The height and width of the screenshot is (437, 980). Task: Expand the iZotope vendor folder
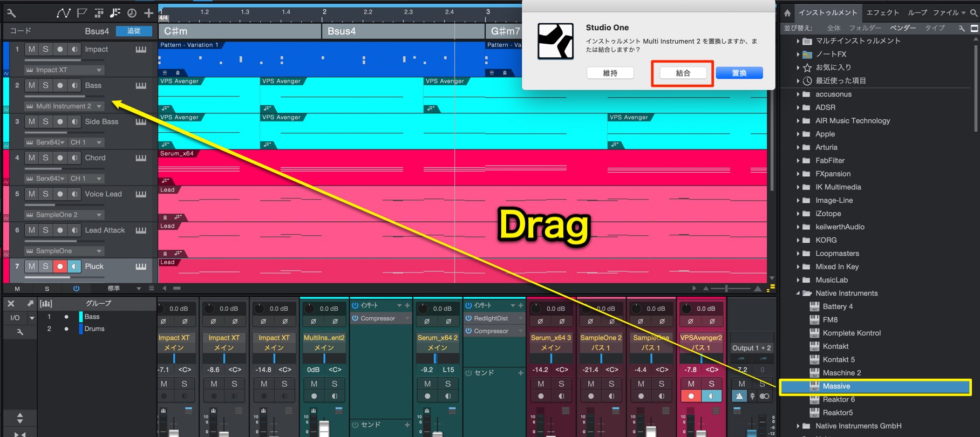(x=798, y=214)
